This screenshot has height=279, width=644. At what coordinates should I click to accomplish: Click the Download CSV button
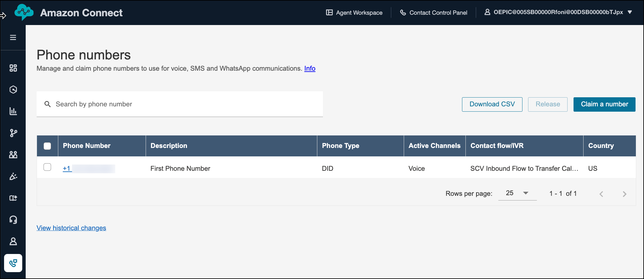point(492,104)
